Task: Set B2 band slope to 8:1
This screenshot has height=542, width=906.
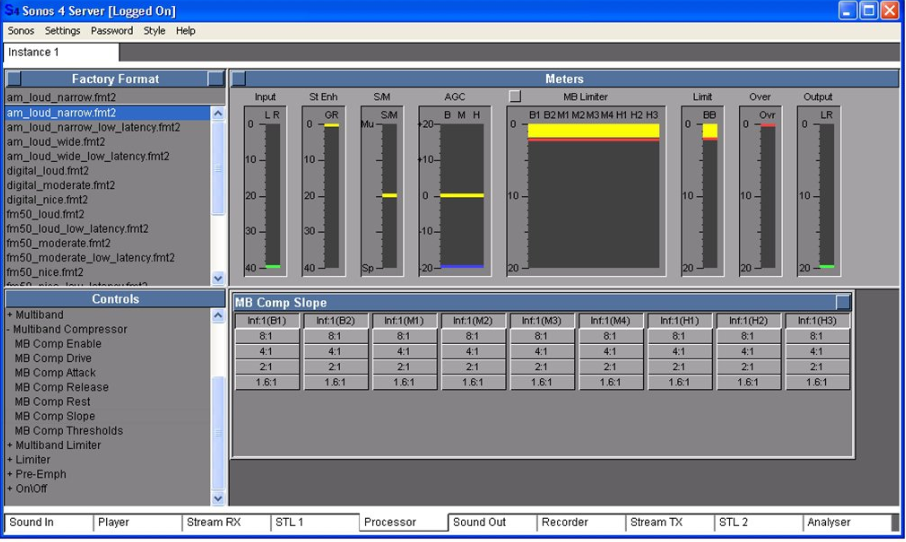Action: click(x=335, y=336)
